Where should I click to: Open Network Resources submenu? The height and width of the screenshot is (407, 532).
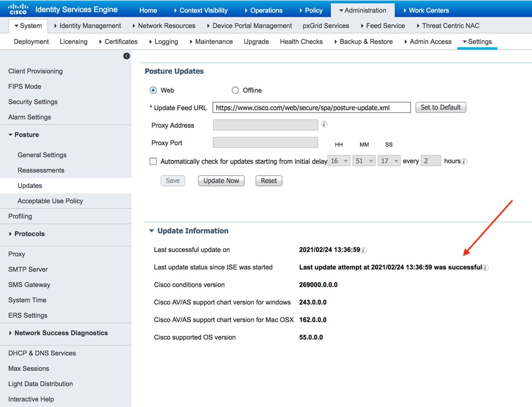(164, 26)
